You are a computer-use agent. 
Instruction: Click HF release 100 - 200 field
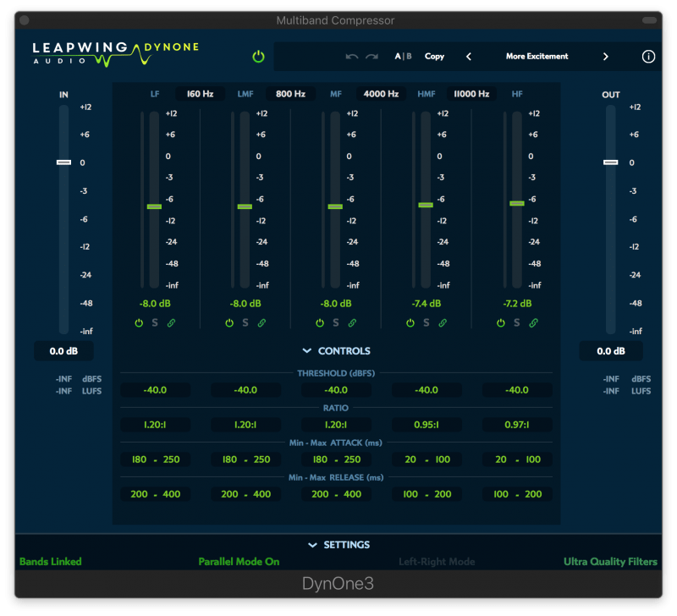(x=517, y=494)
